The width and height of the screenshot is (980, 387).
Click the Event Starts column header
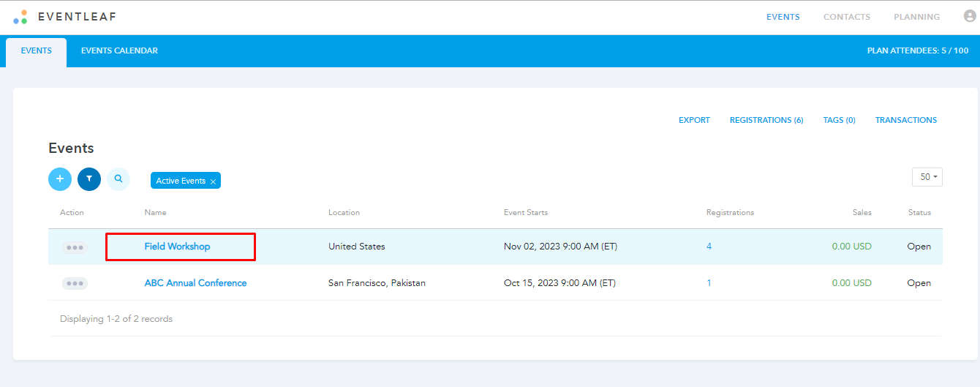[526, 213]
